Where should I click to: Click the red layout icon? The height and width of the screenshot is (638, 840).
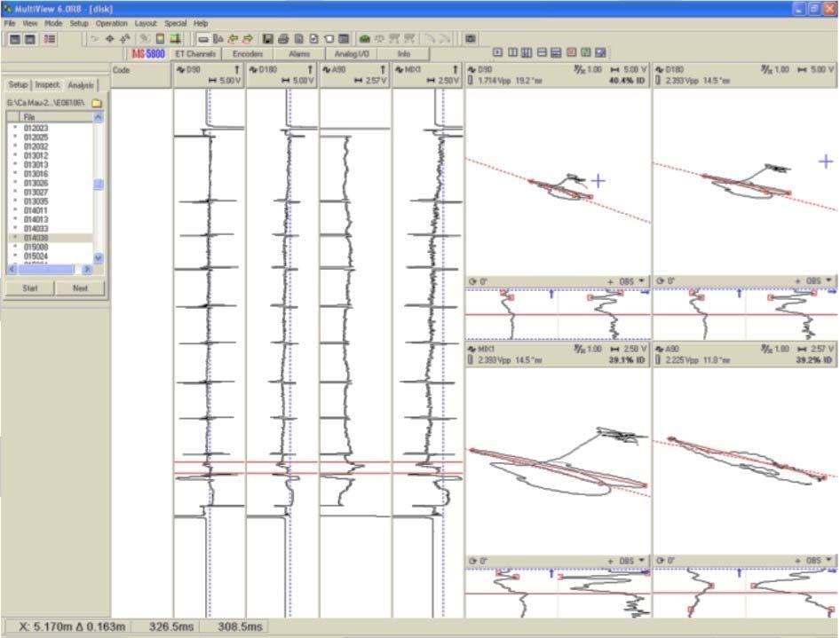(x=571, y=52)
